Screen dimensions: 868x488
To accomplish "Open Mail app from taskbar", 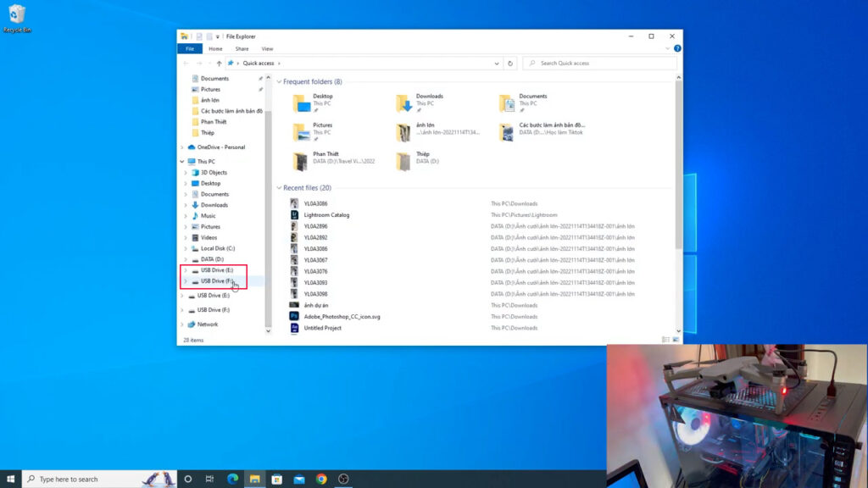I will click(299, 480).
